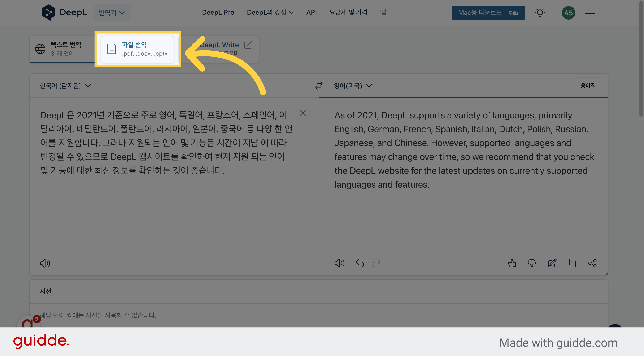Switch to the 파일 번역 tab
This screenshot has width=644, height=356.
point(137,49)
